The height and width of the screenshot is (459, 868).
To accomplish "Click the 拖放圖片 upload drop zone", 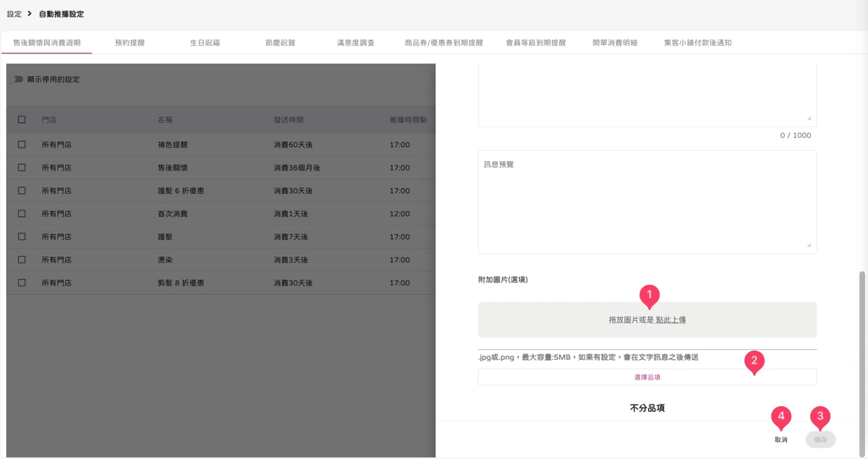I will point(647,319).
